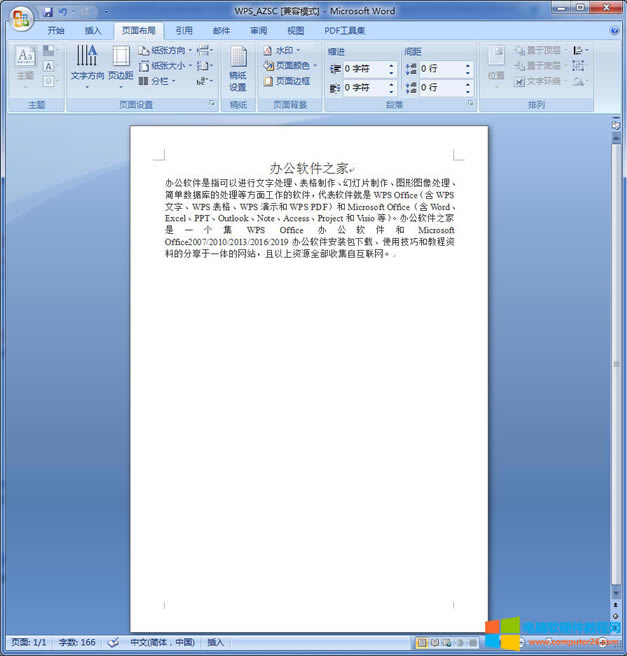This screenshot has width=627, height=656.
Task: Open theme colors dropdown
Action: [x=51, y=51]
